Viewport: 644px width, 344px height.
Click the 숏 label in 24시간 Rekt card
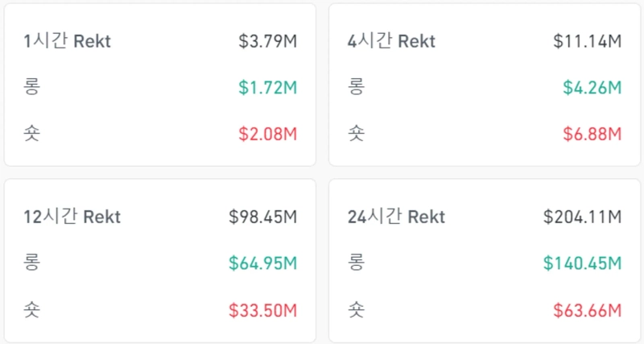356,309
